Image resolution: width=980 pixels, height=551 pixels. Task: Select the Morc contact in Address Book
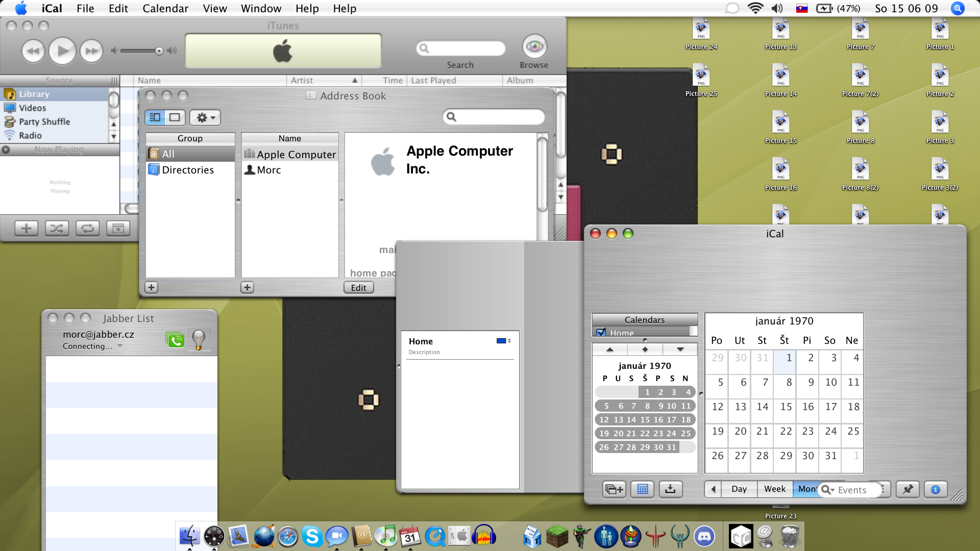290,170
